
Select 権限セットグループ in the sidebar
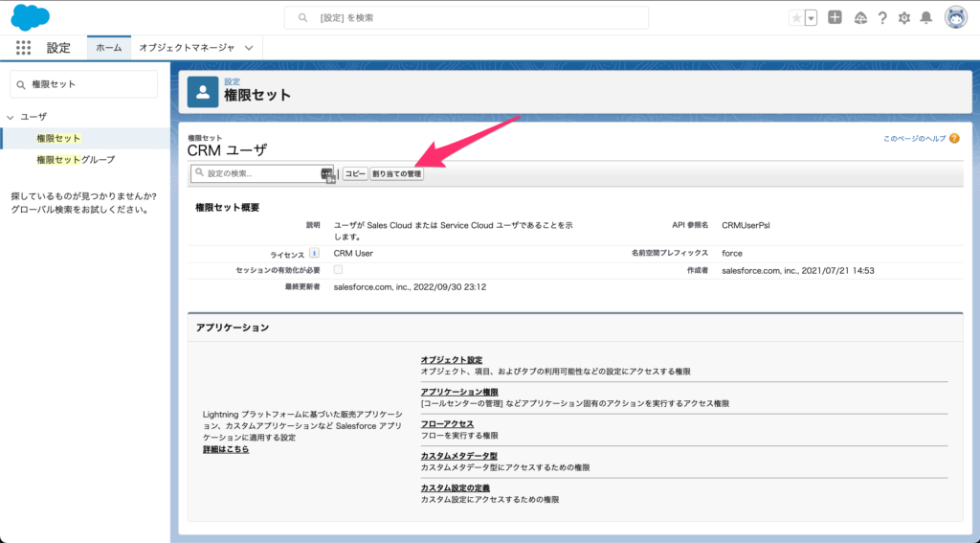pos(75,159)
